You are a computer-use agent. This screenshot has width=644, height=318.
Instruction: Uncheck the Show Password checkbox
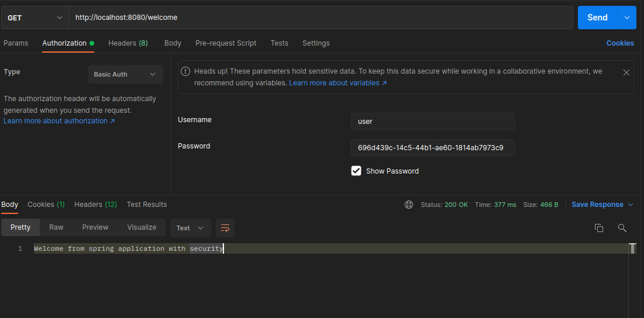[356, 171]
